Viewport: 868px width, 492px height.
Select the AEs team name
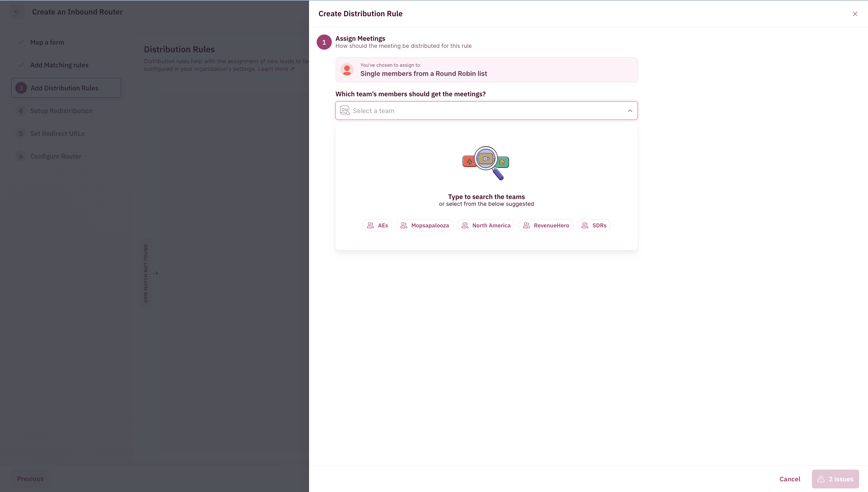(x=383, y=225)
